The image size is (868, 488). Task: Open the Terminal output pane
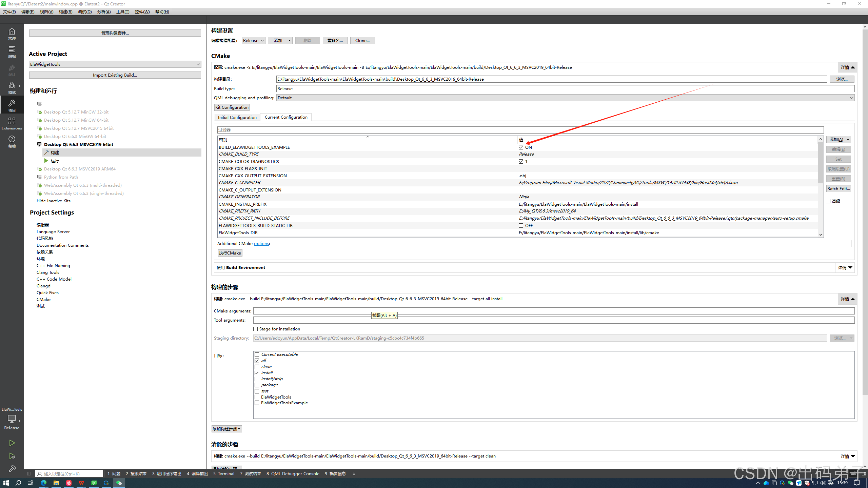tap(224, 474)
